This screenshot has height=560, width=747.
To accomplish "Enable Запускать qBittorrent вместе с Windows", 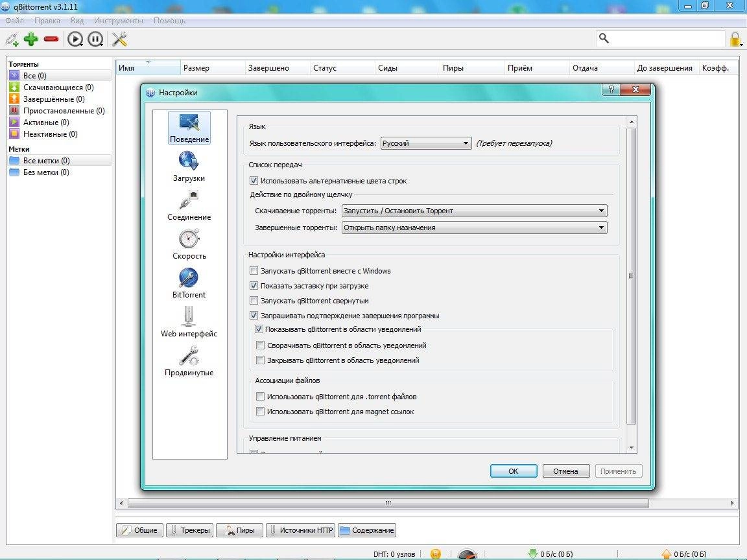I will coord(254,271).
